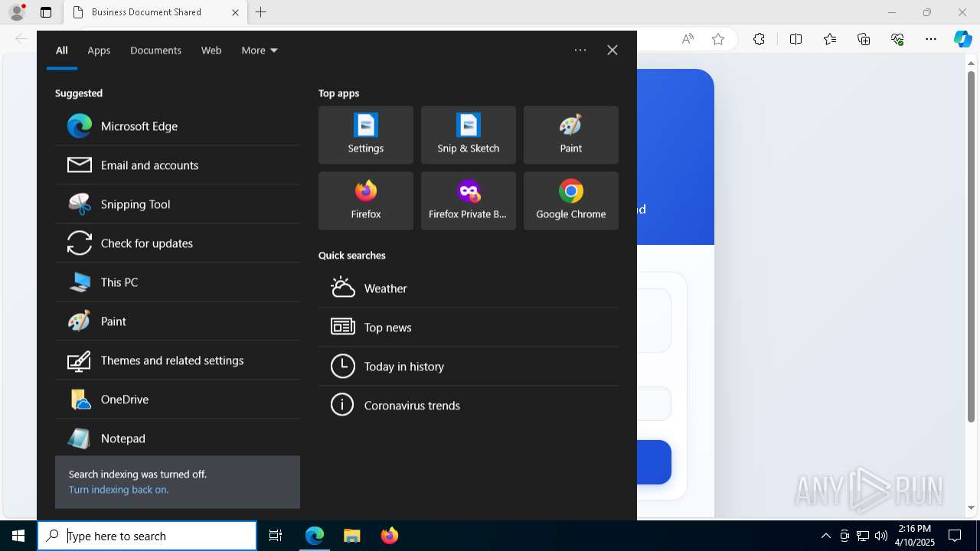The image size is (980, 551).
Task: Open the taskbar clock and date
Action: tap(914, 536)
